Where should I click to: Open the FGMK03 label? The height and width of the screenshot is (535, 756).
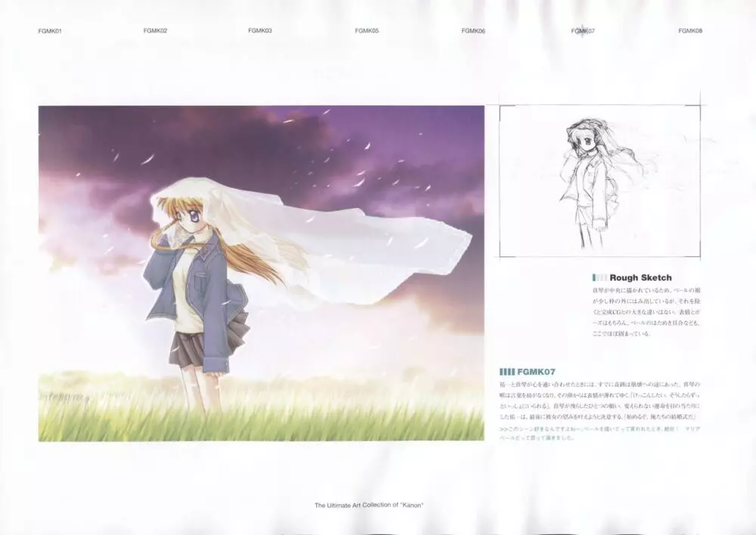click(x=260, y=31)
